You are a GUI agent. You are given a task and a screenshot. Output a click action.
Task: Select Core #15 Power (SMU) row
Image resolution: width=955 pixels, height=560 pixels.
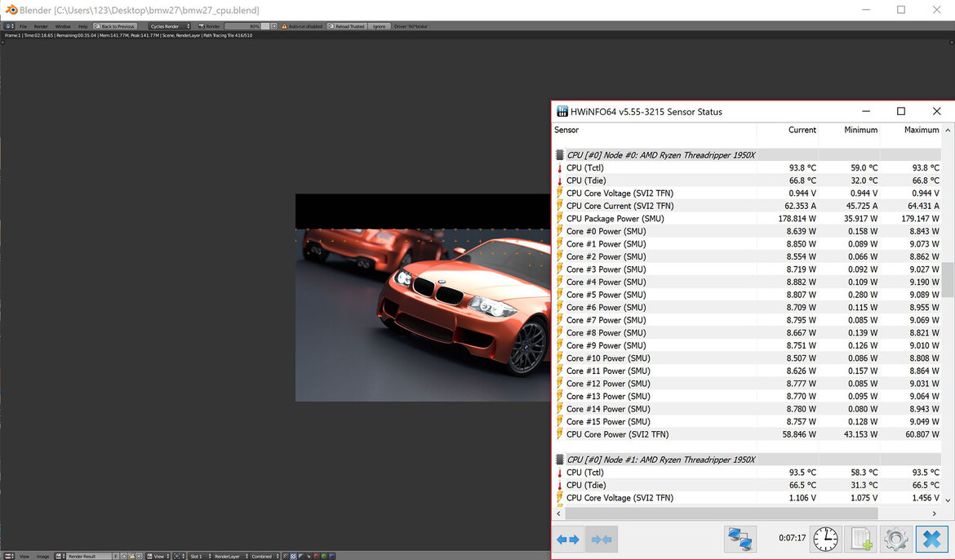[747, 422]
